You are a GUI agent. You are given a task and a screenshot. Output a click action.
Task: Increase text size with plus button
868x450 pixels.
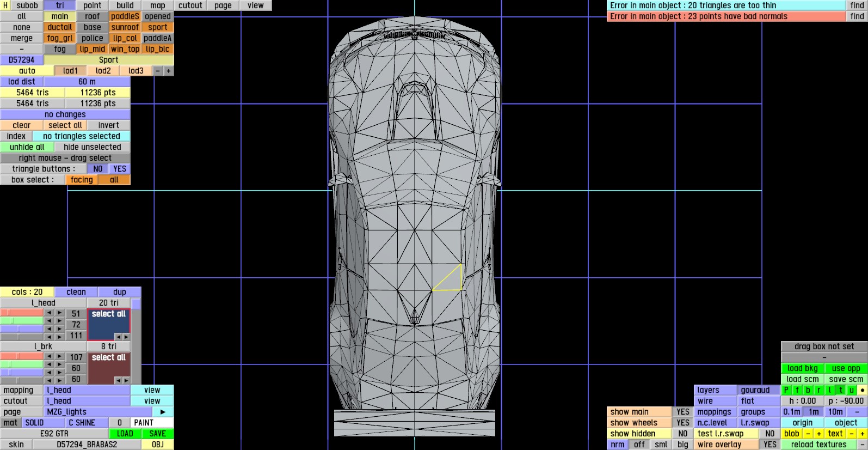coord(863,434)
